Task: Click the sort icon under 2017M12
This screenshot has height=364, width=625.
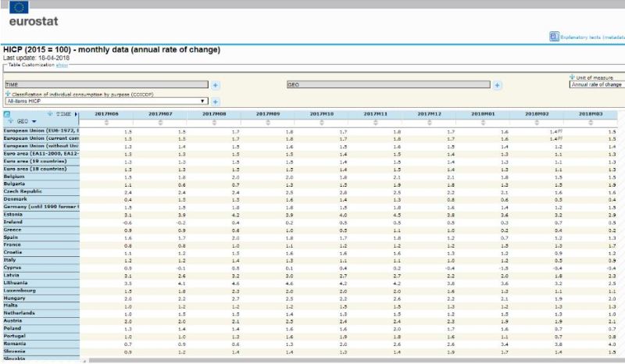Action: pyautogui.click(x=428, y=122)
